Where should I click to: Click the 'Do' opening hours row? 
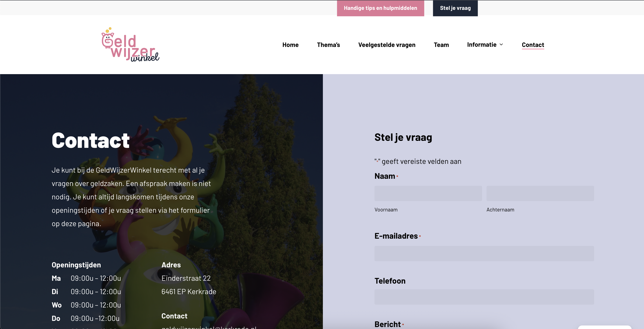[x=85, y=318]
